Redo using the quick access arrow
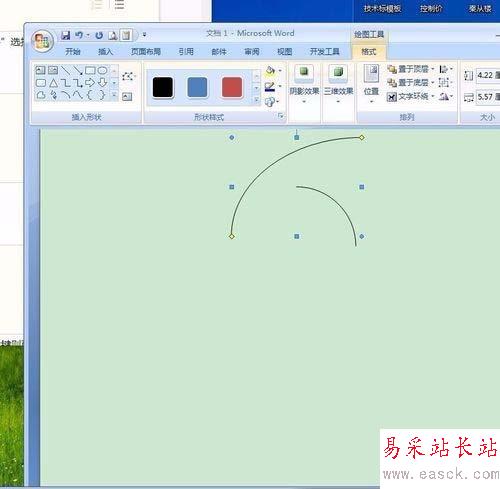Viewport: 500px width, 489px height. coord(99,35)
